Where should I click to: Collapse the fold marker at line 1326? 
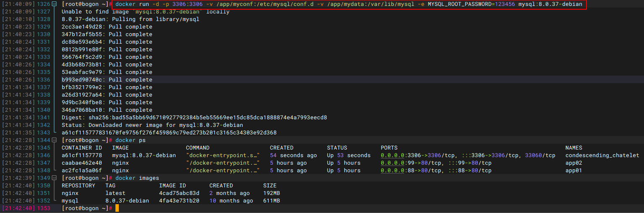pyautogui.click(x=55, y=4)
